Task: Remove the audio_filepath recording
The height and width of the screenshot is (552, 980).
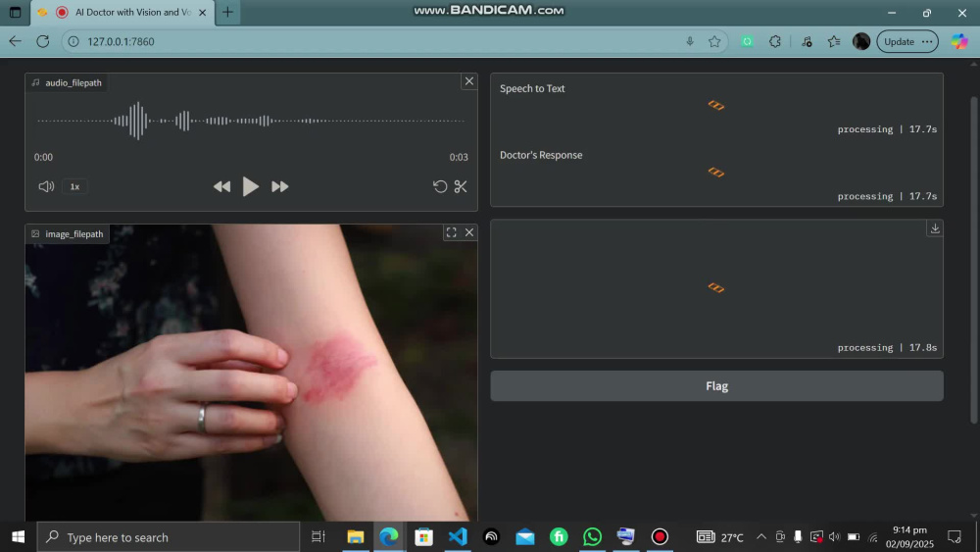Action: point(469,81)
